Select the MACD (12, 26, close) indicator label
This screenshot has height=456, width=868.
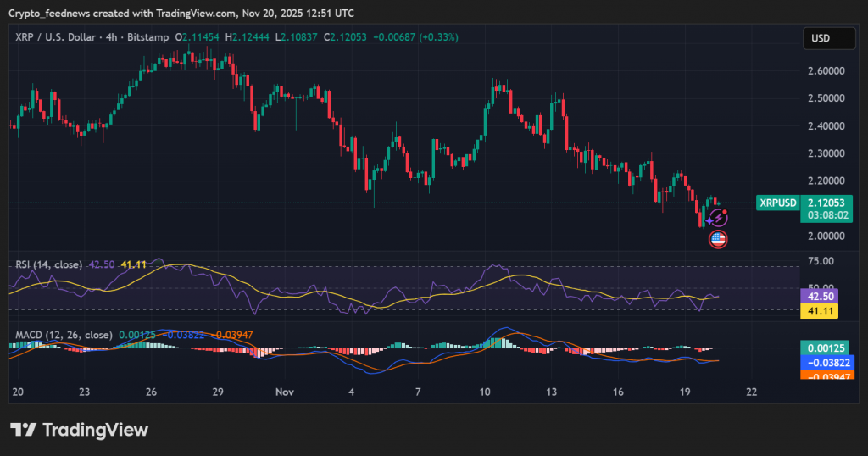[64, 335]
